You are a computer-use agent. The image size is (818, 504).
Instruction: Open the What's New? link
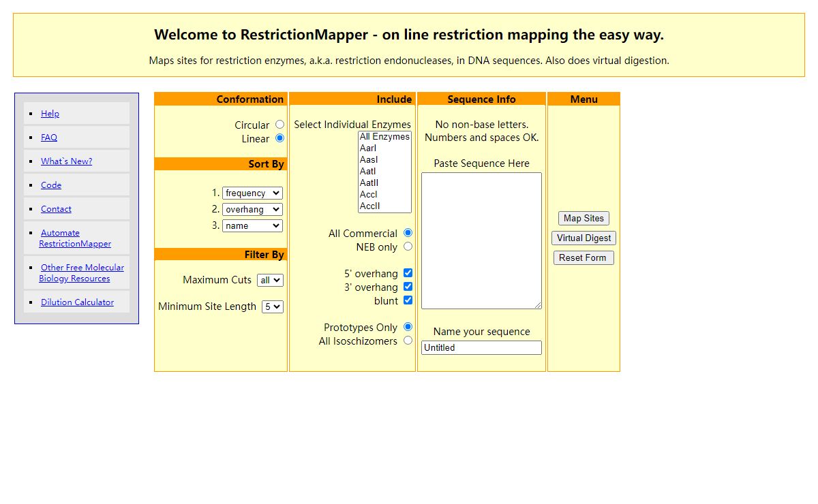66,161
